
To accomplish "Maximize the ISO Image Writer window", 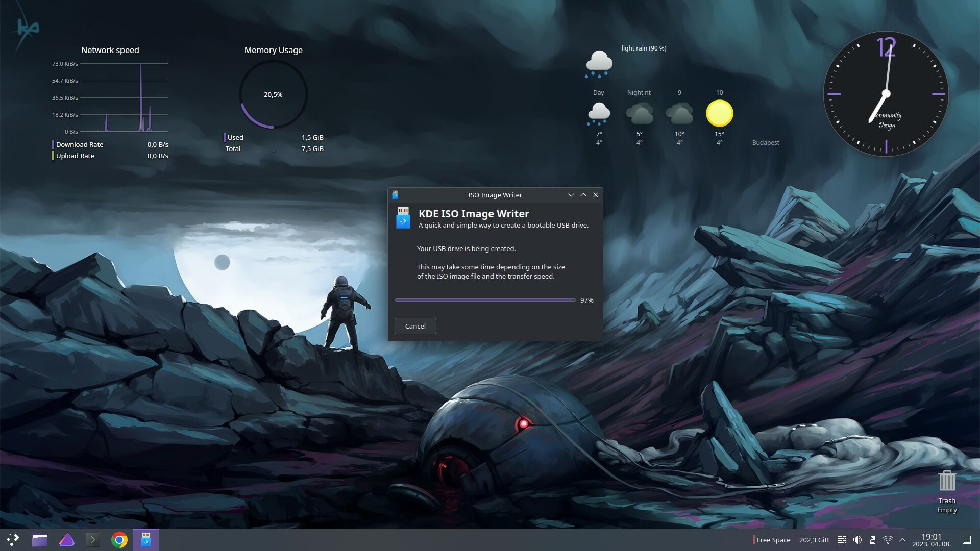I will [583, 195].
